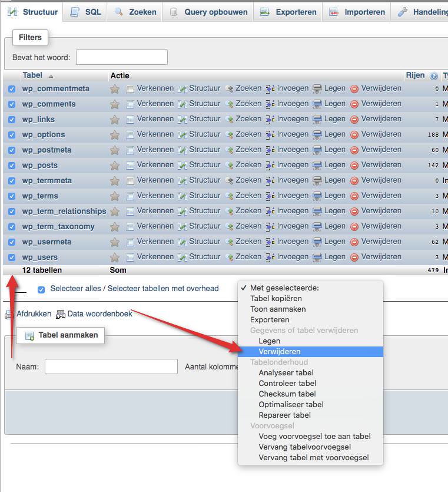Pick Exporteren in Met geselecteerde dropdown
Image resolution: width=448 pixels, height=492 pixels.
click(x=270, y=319)
